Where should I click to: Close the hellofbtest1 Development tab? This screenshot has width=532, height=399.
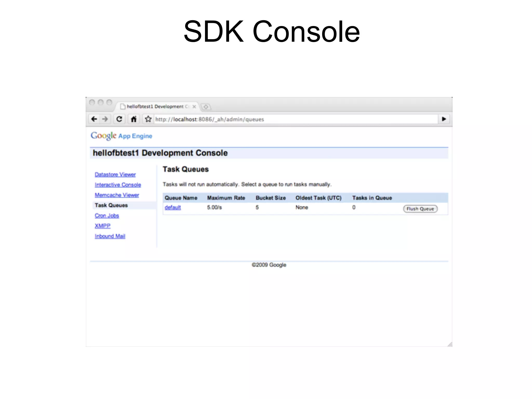pyautogui.click(x=194, y=107)
